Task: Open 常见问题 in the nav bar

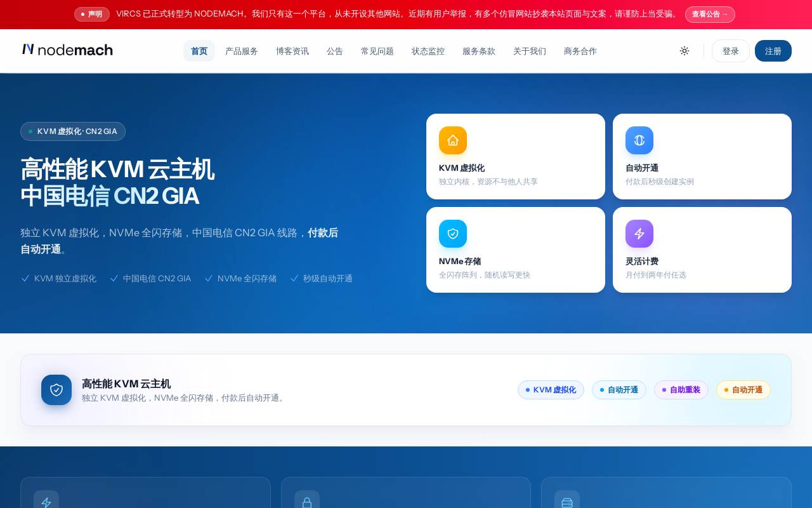Action: pyautogui.click(x=377, y=51)
